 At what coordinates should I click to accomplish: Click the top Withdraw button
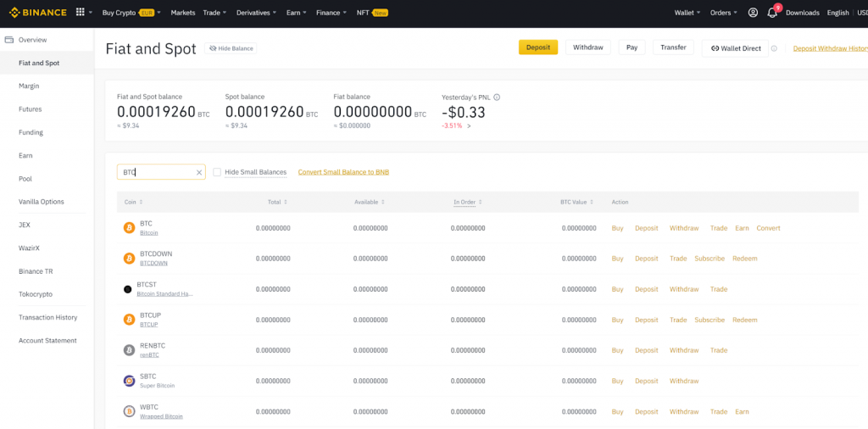pyautogui.click(x=588, y=47)
